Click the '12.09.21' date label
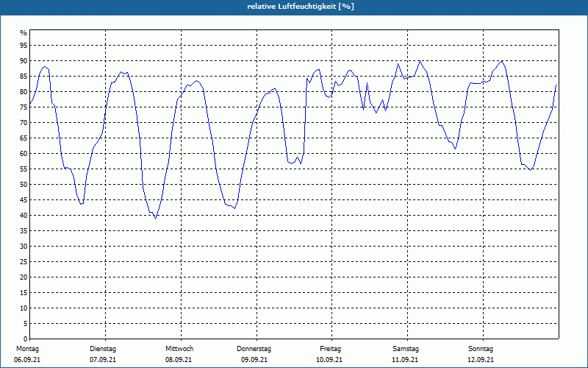Image resolution: width=588 pixels, height=368 pixels. coord(481,360)
